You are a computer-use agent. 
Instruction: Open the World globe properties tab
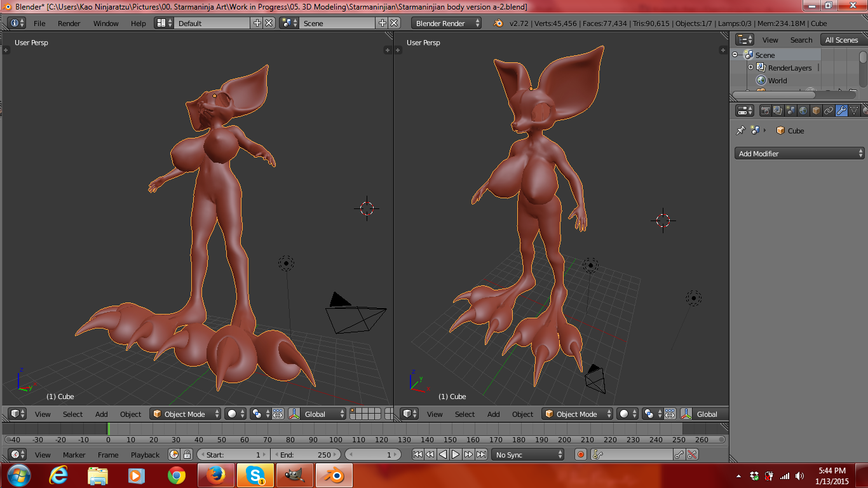[803, 111]
